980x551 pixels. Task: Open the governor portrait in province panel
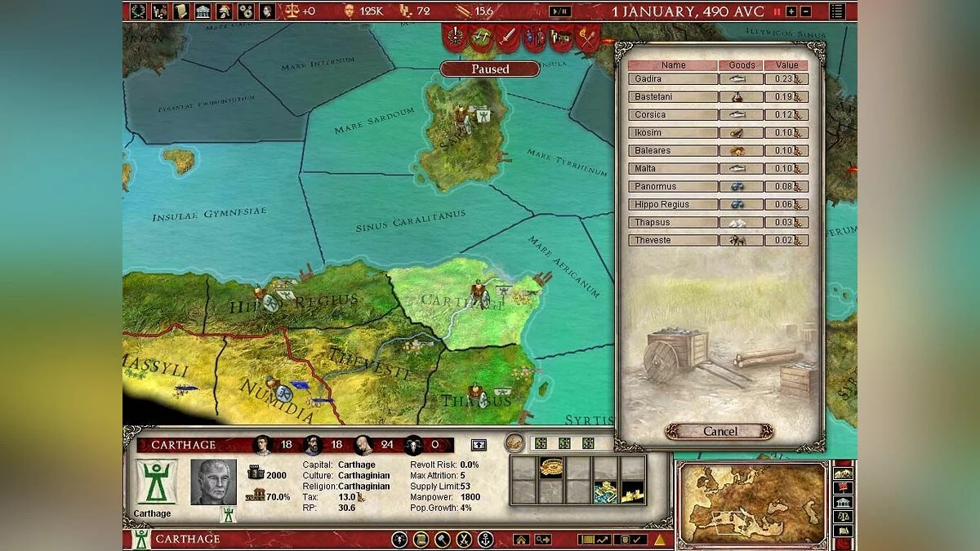point(213,482)
